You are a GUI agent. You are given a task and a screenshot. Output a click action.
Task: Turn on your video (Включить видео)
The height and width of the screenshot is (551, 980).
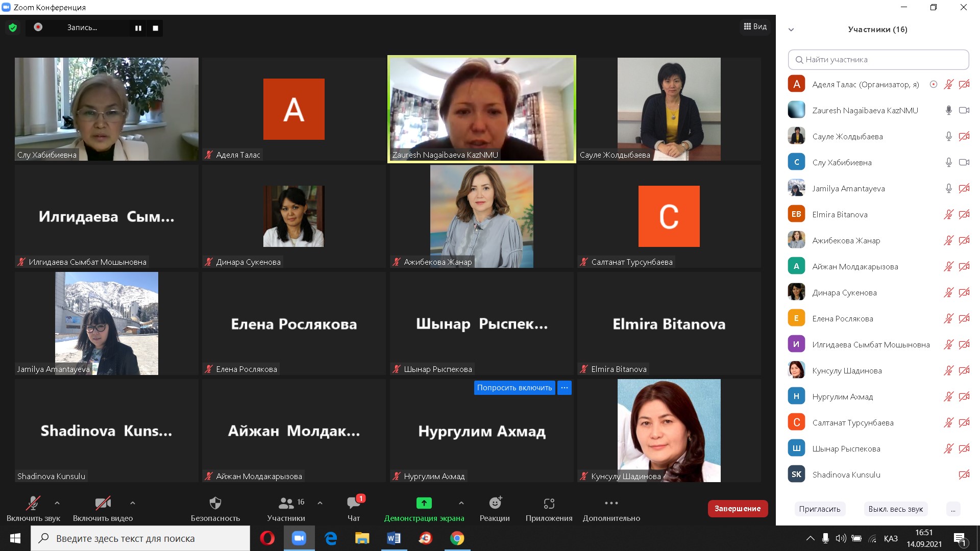[103, 504]
